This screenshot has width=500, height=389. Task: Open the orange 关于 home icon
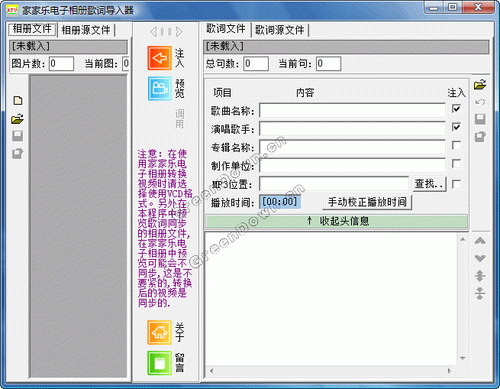[160, 332]
